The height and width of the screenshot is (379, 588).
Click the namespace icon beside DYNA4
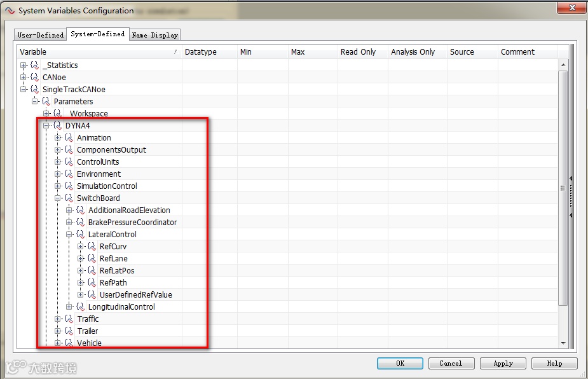[57, 126]
